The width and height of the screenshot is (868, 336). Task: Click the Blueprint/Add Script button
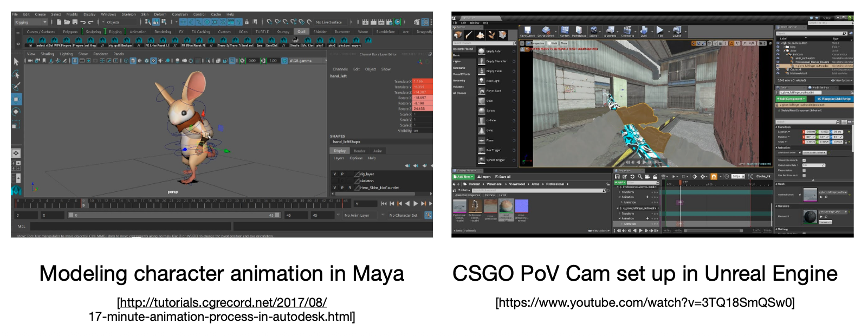(x=833, y=99)
